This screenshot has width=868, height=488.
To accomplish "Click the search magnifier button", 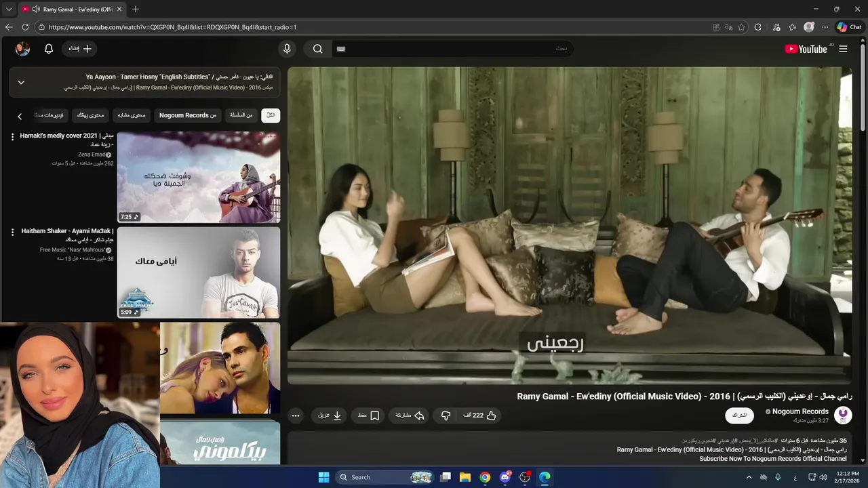I will (317, 49).
